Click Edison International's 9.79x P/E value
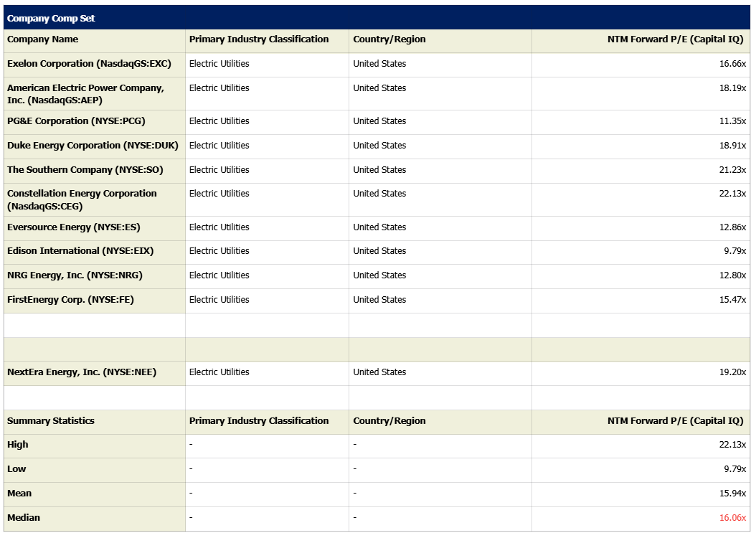756x538 pixels. (x=734, y=250)
